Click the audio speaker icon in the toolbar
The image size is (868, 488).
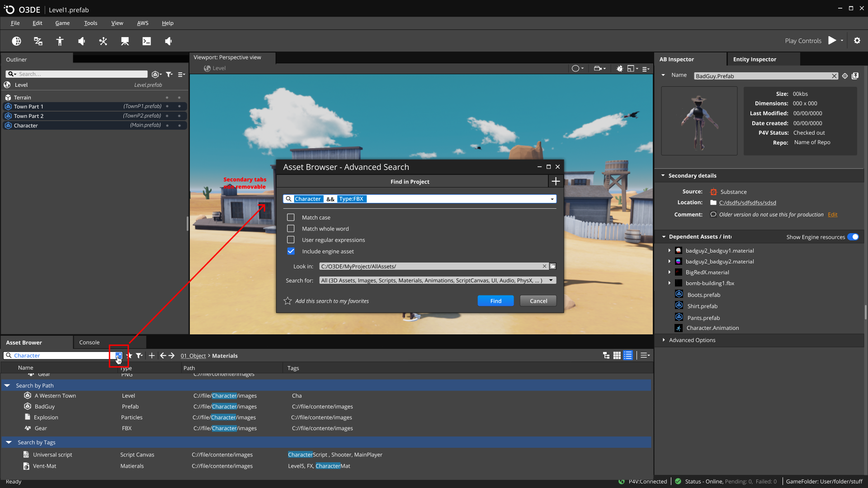[81, 41]
